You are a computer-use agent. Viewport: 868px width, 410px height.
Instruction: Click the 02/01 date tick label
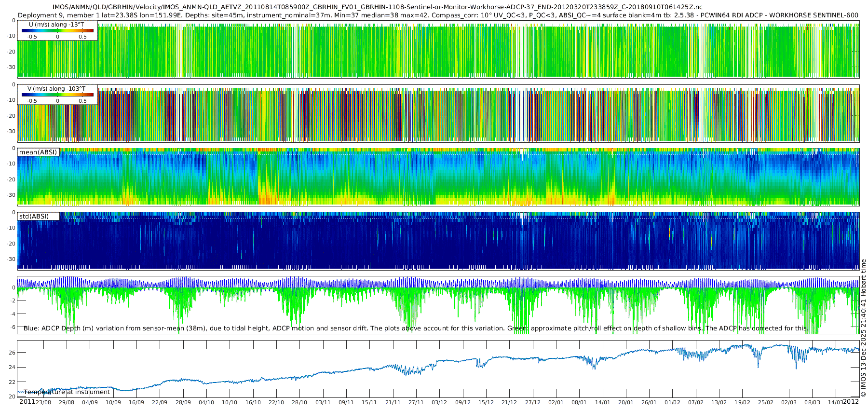pyautogui.click(x=556, y=402)
